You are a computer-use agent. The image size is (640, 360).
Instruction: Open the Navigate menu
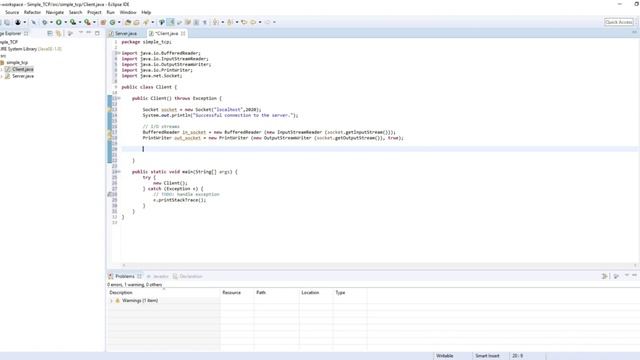point(55,12)
